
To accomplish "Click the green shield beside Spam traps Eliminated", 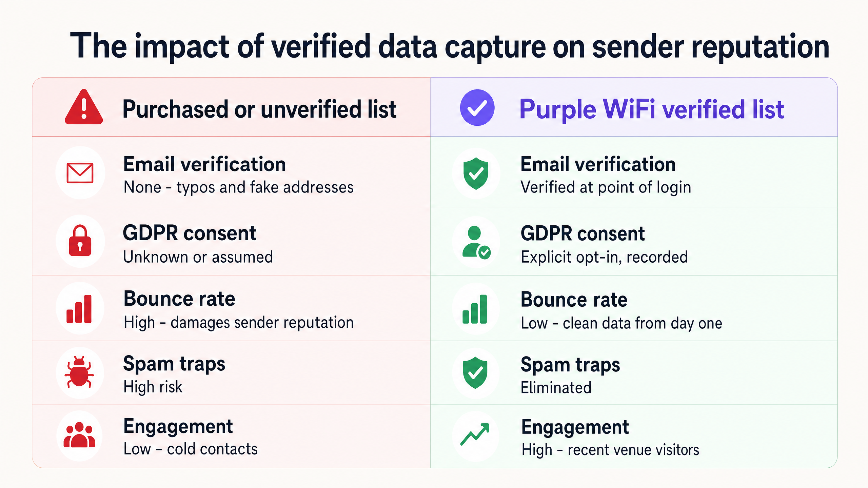I will point(475,372).
